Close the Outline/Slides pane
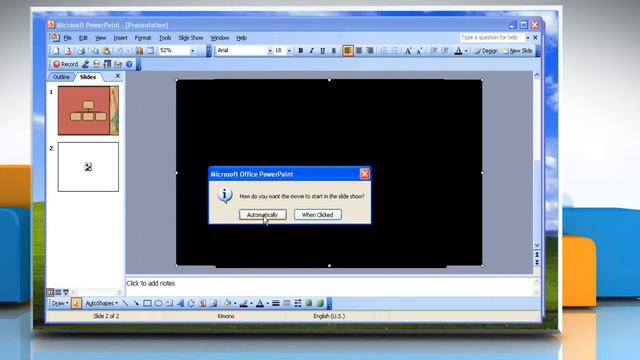Screen dimensions: 640x360 pos(118,76)
